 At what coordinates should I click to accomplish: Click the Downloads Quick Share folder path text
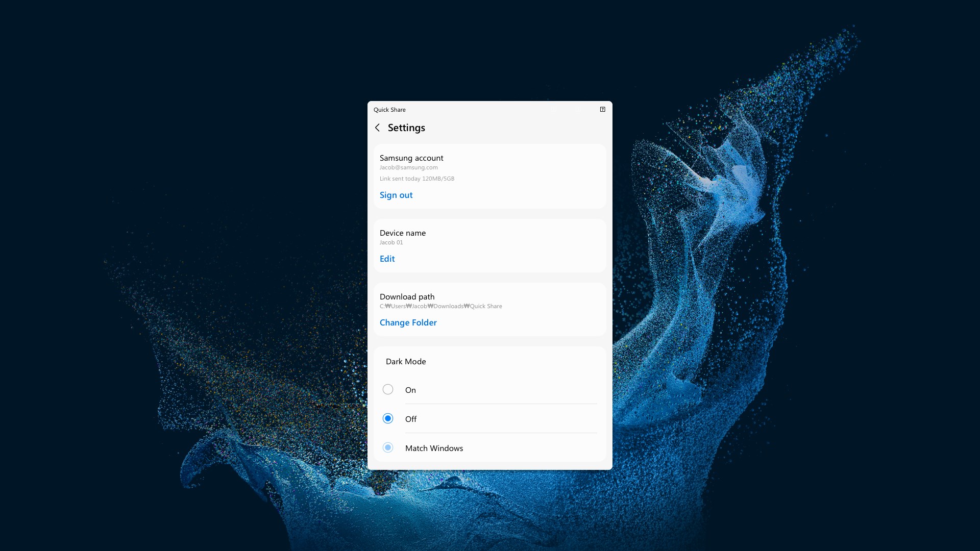coord(440,306)
